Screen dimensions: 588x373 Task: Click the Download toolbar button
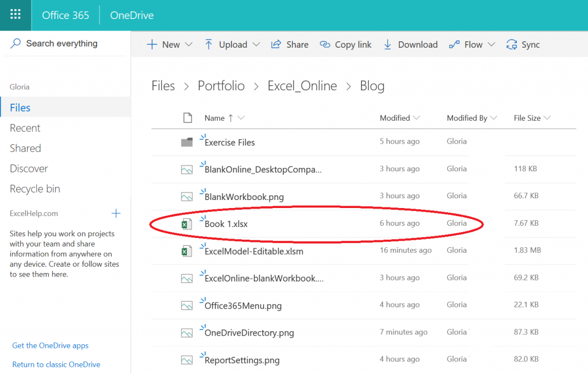411,45
